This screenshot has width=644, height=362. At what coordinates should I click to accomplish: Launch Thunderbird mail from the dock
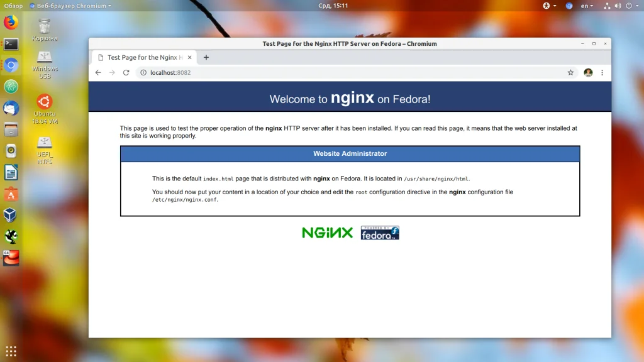pyautogui.click(x=11, y=108)
